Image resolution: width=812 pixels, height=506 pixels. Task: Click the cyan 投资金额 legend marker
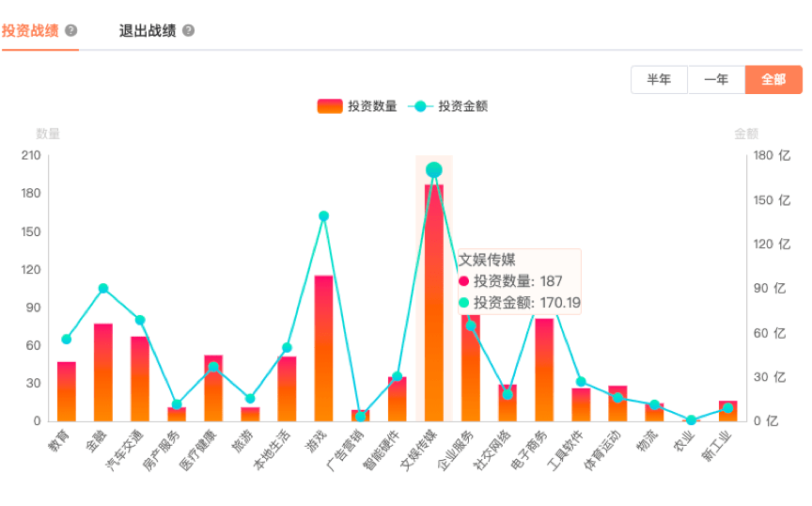(x=420, y=106)
